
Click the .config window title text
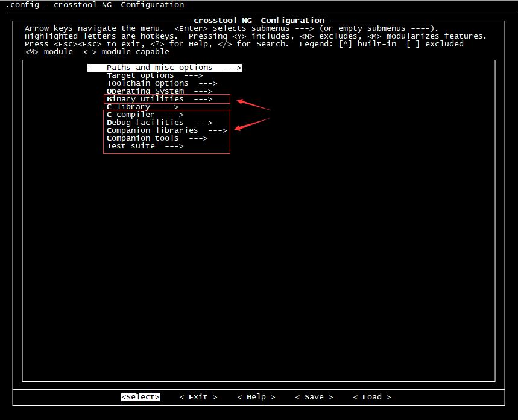95,5
